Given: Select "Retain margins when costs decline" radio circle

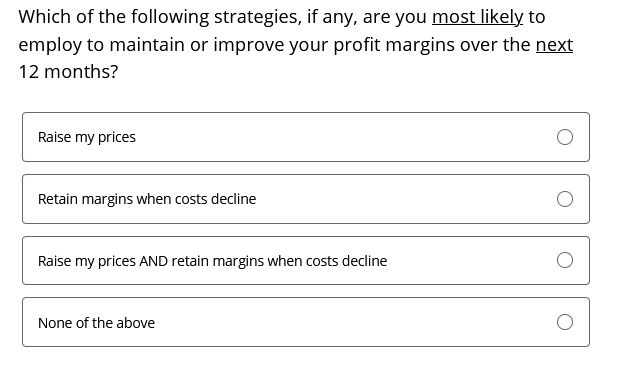Looking at the screenshot, I should (x=564, y=199).
